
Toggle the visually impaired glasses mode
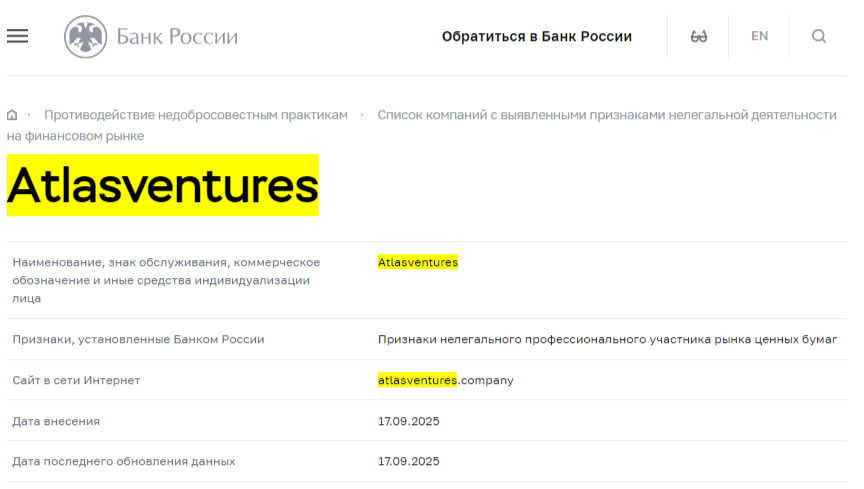pos(699,37)
